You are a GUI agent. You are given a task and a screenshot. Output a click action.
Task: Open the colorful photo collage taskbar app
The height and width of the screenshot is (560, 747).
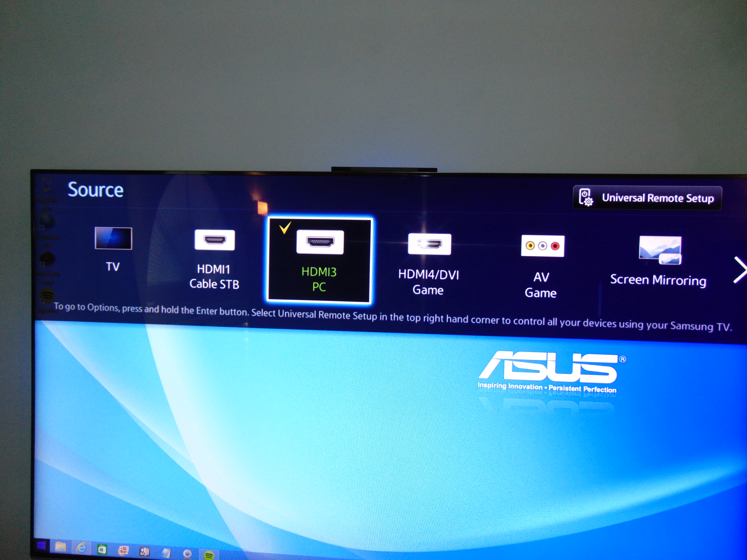[123, 551]
